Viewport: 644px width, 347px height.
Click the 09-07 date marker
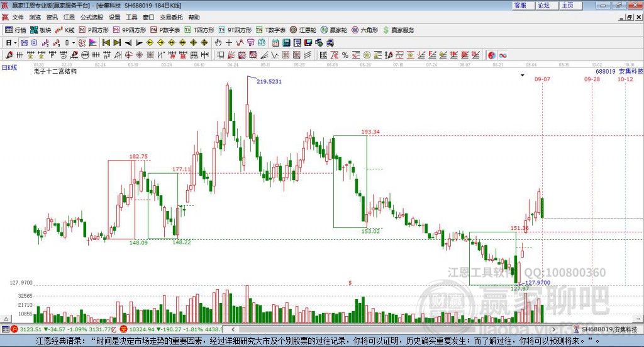(542, 79)
